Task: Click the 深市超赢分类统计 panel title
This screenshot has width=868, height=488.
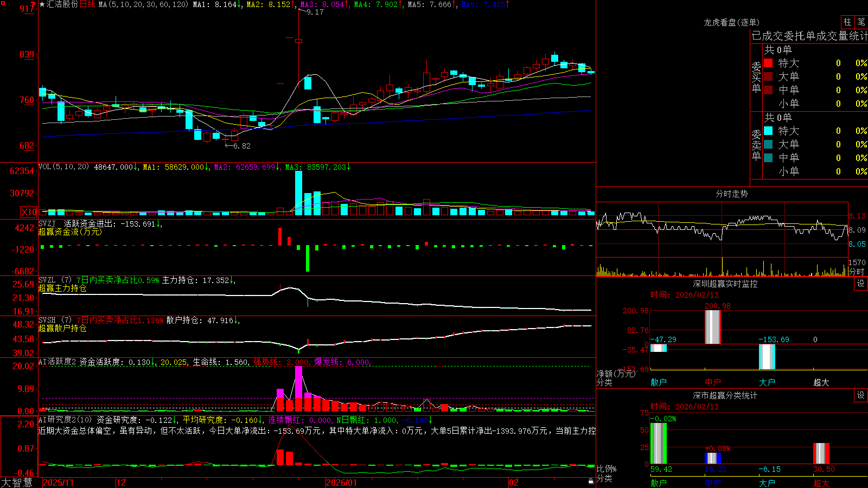Action: (725, 395)
